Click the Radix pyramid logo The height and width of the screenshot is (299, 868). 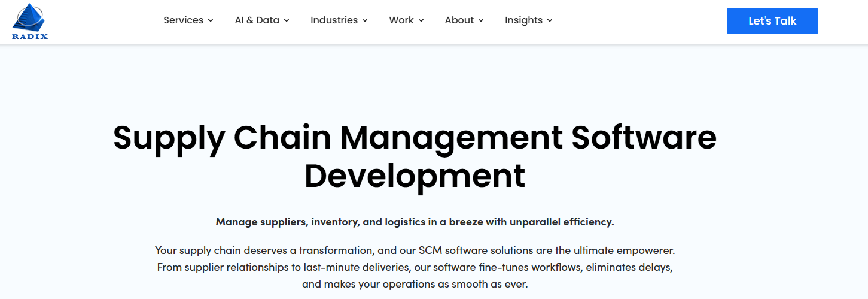30,22
